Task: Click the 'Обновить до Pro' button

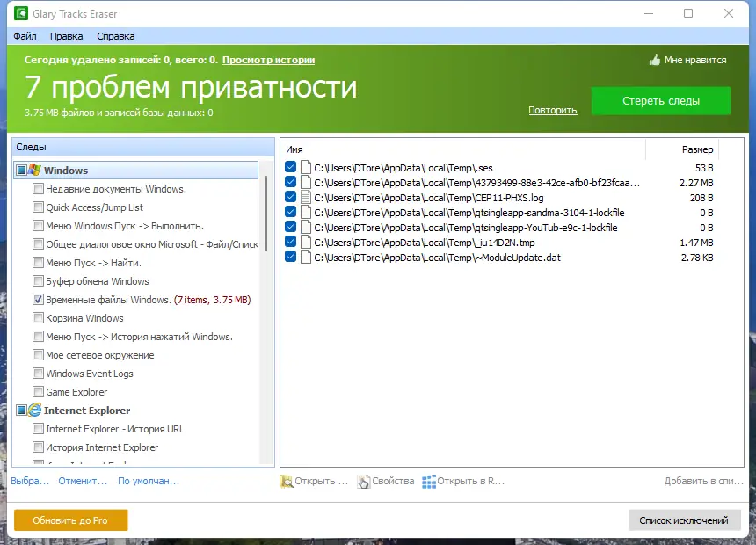Action: tap(70, 520)
